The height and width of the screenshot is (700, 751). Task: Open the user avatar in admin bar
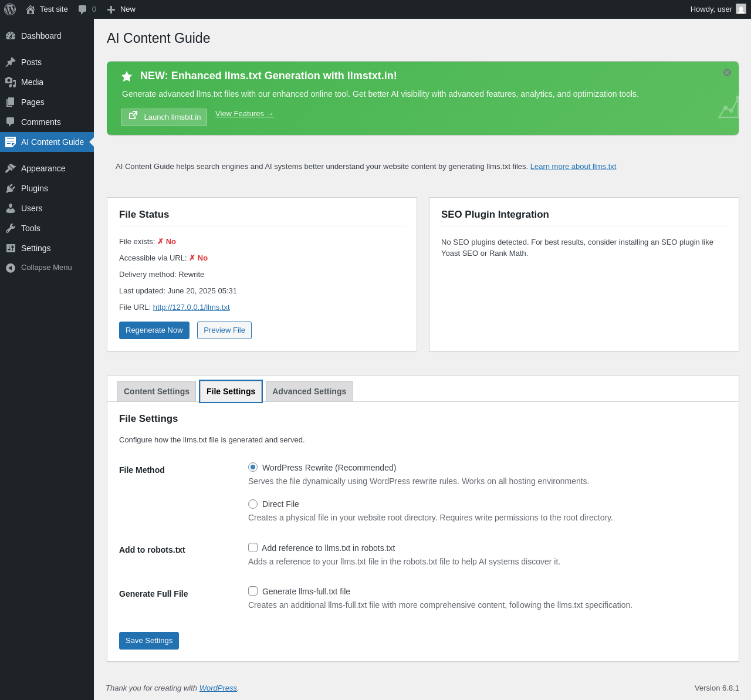(x=741, y=9)
